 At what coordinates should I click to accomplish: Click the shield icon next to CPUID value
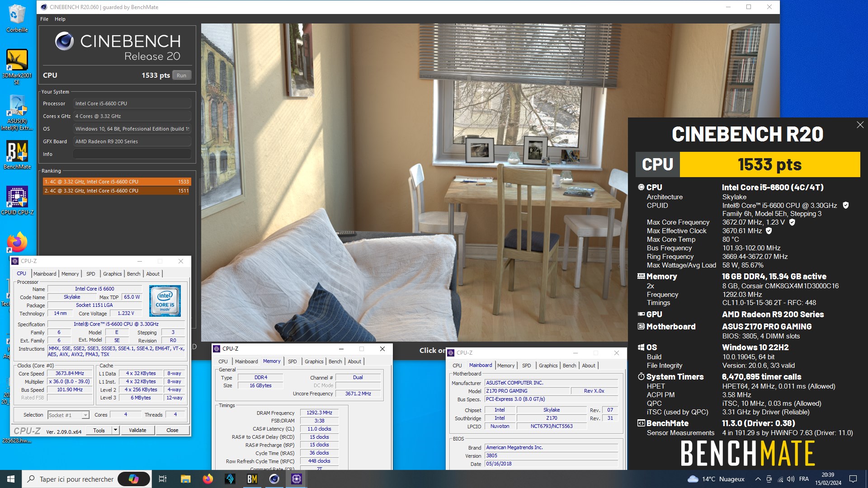846,205
